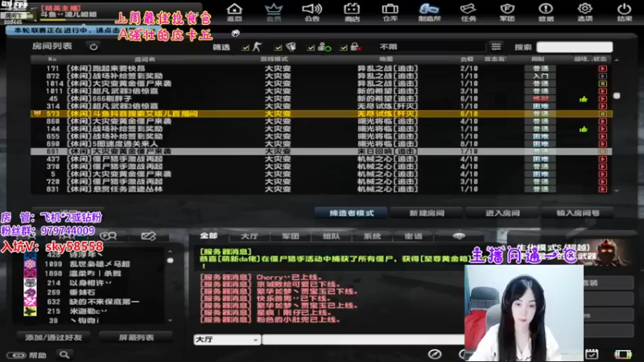Viewport: 644px width, 362px height.
Task: Click the clan friends tab icon
Action: [109, 236]
